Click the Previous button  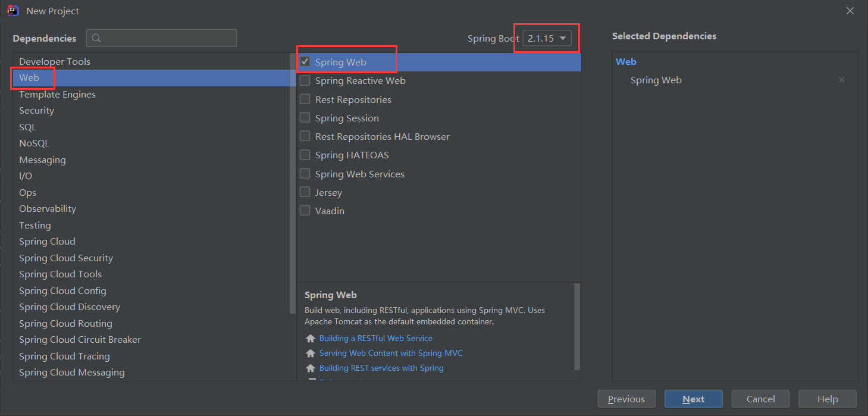pos(626,399)
